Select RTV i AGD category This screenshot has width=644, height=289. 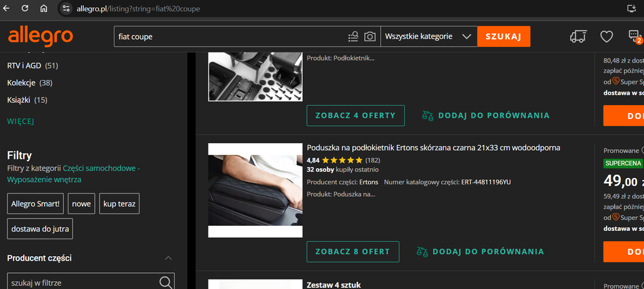(24, 66)
